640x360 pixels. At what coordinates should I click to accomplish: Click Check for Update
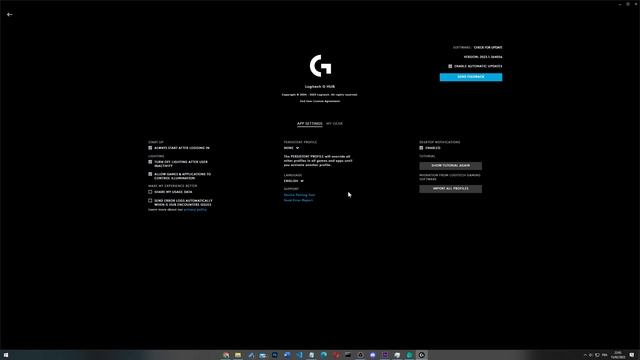point(488,47)
